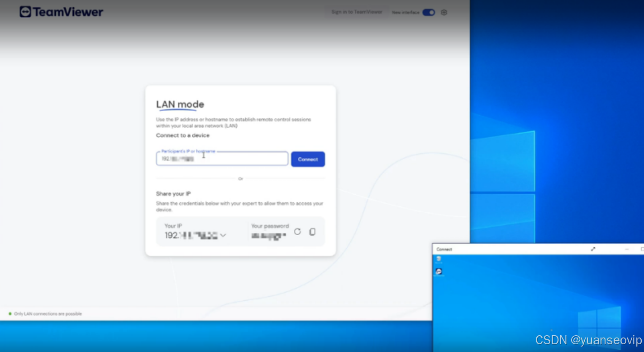Image resolution: width=644 pixels, height=352 pixels.
Task: Click Sign in to TeamViewer
Action: (357, 12)
